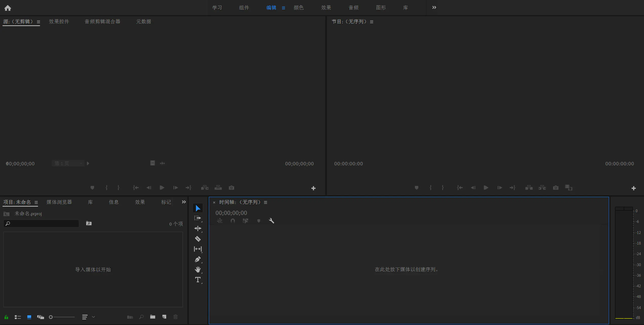Click Automate to Sequence icon
This screenshot has width=644, height=325.
pos(130,317)
